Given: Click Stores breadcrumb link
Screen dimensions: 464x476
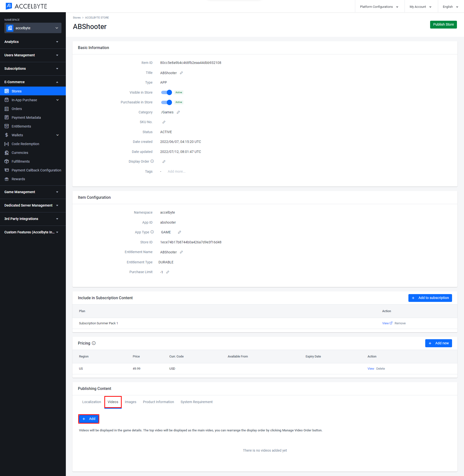Looking at the screenshot, I should pos(77,18).
